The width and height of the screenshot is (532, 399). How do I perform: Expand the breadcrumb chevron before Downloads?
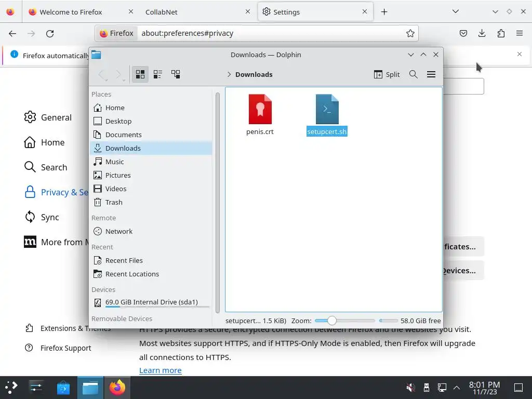[x=229, y=75]
